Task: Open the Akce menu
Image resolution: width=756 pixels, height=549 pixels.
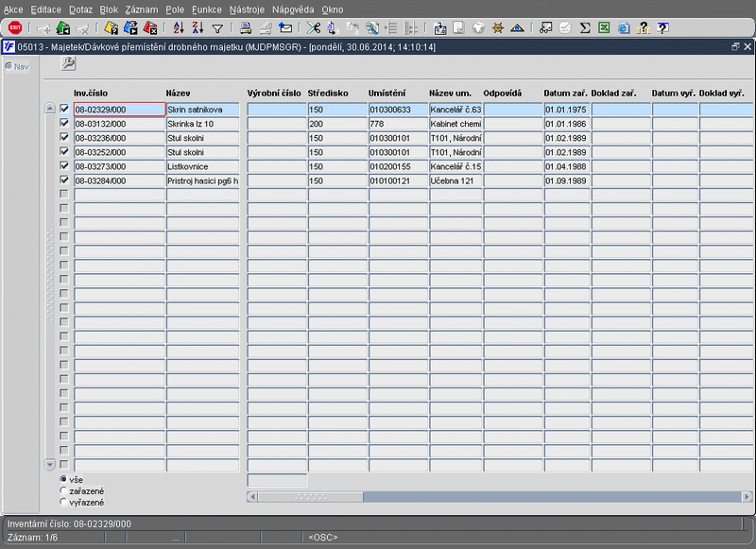Action: coord(13,9)
